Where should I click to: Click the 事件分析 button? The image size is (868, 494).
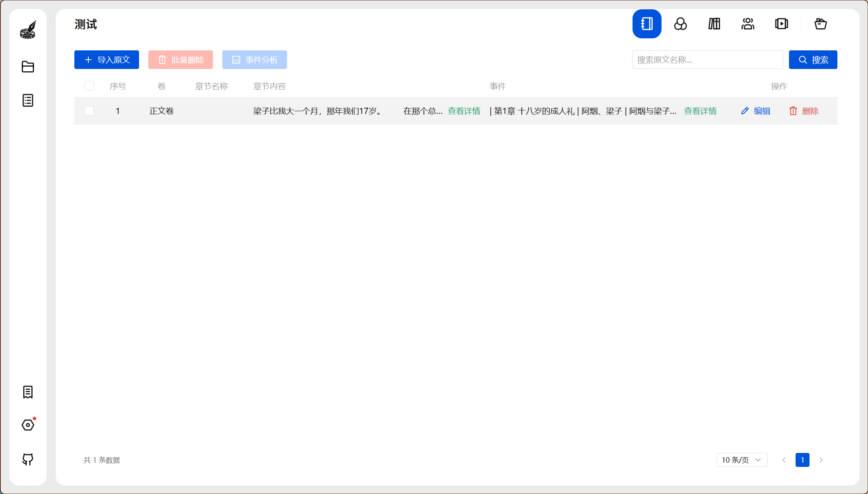click(254, 60)
